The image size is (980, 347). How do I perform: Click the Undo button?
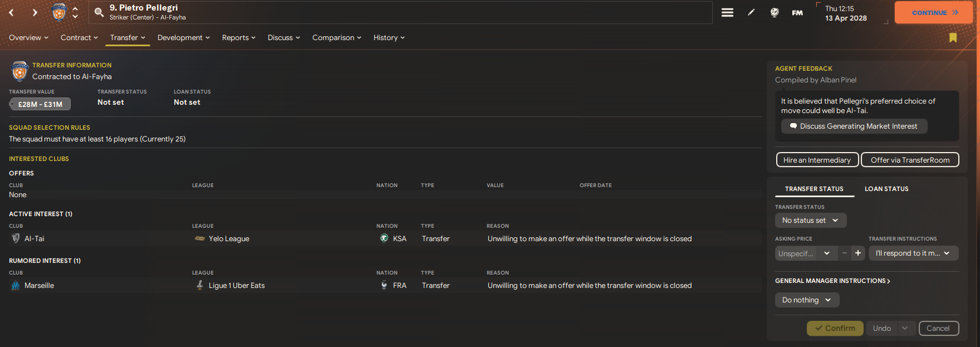coord(881,328)
